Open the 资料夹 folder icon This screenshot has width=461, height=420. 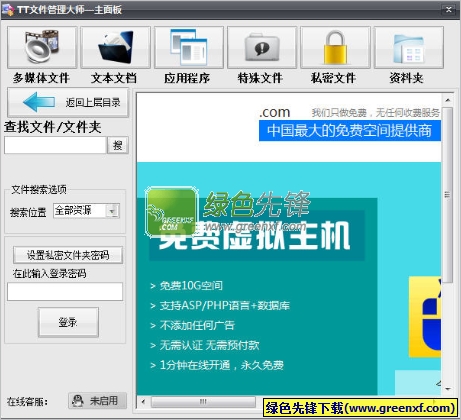click(x=409, y=48)
